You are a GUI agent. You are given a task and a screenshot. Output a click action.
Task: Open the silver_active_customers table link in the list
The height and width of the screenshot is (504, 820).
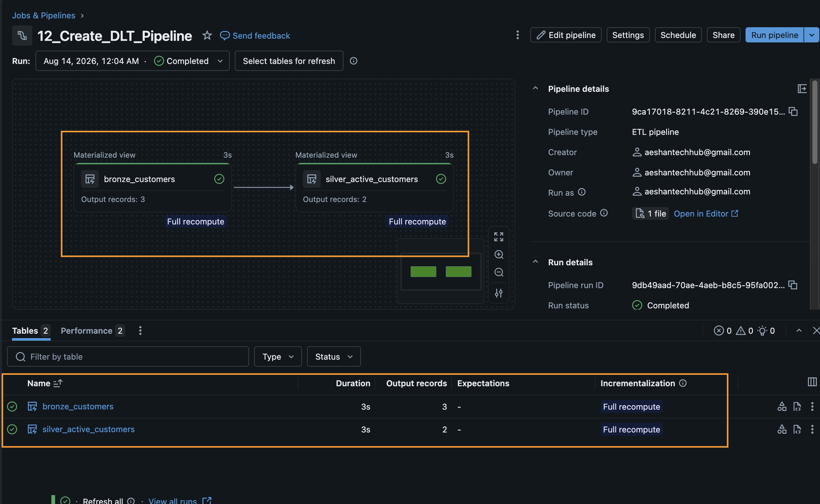(88, 429)
